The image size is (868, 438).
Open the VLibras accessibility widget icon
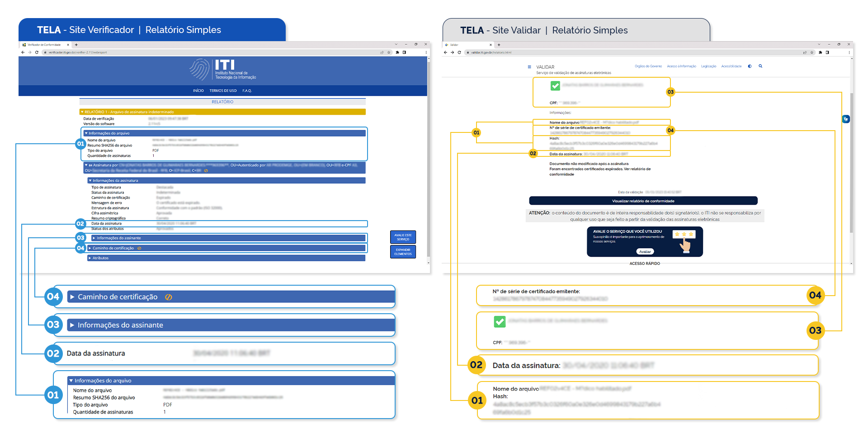click(846, 119)
